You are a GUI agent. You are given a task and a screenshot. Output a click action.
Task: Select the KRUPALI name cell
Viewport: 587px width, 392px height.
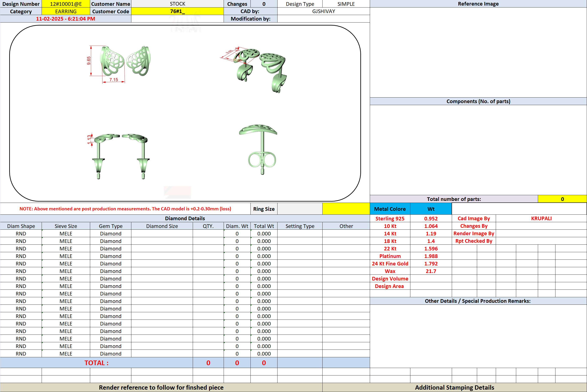point(541,219)
